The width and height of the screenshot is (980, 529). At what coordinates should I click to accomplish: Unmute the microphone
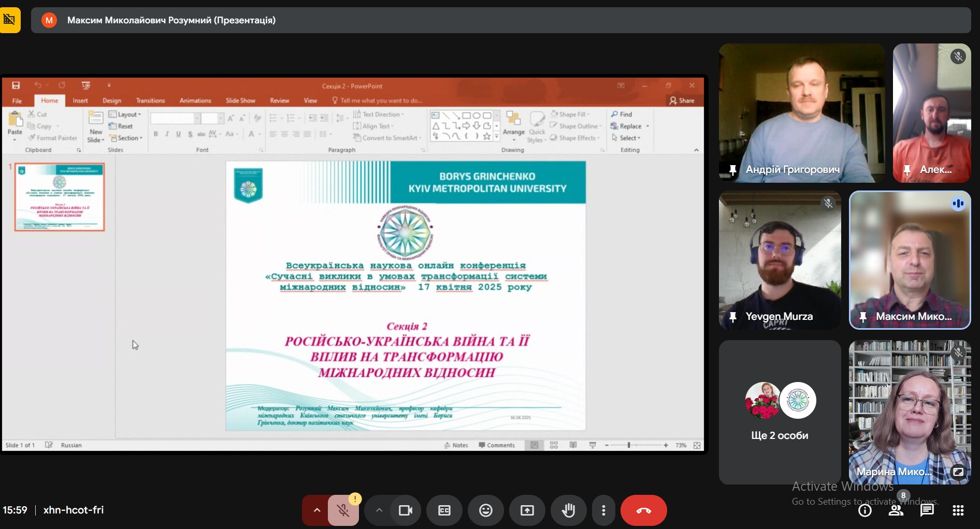343,510
